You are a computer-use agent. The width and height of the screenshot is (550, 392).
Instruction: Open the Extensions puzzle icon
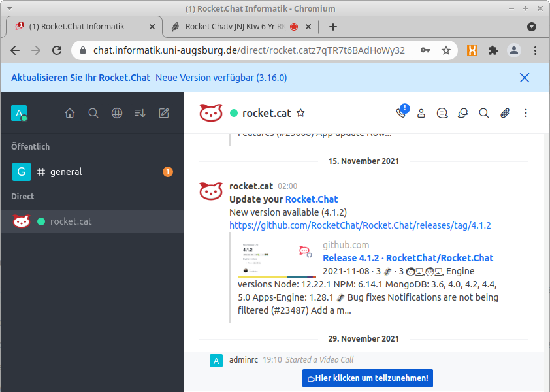click(x=493, y=50)
